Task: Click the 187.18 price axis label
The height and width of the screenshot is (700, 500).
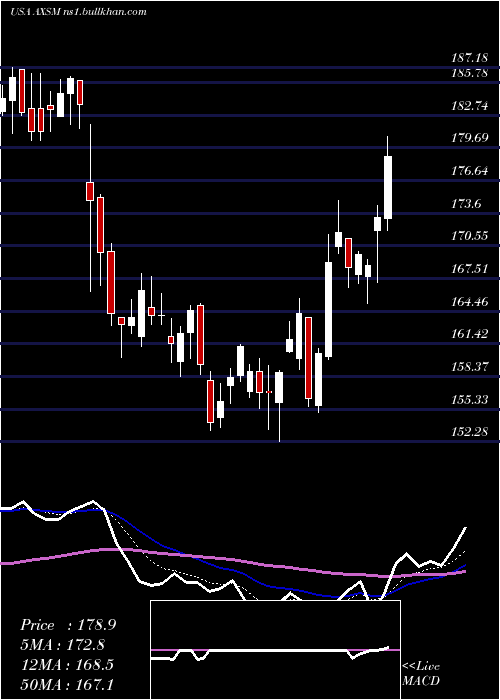Action: pos(469,58)
